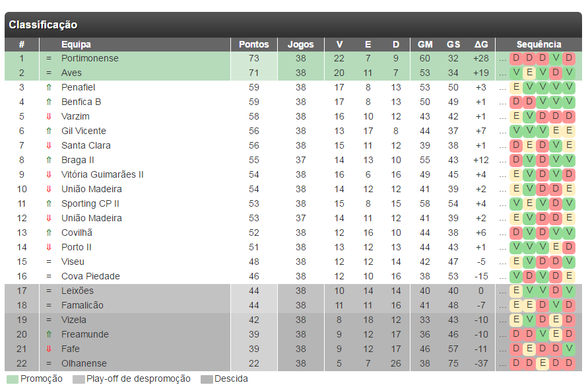Click the equals sign icon beside Portimonense
This screenshot has width=588, height=391.
coord(49,59)
